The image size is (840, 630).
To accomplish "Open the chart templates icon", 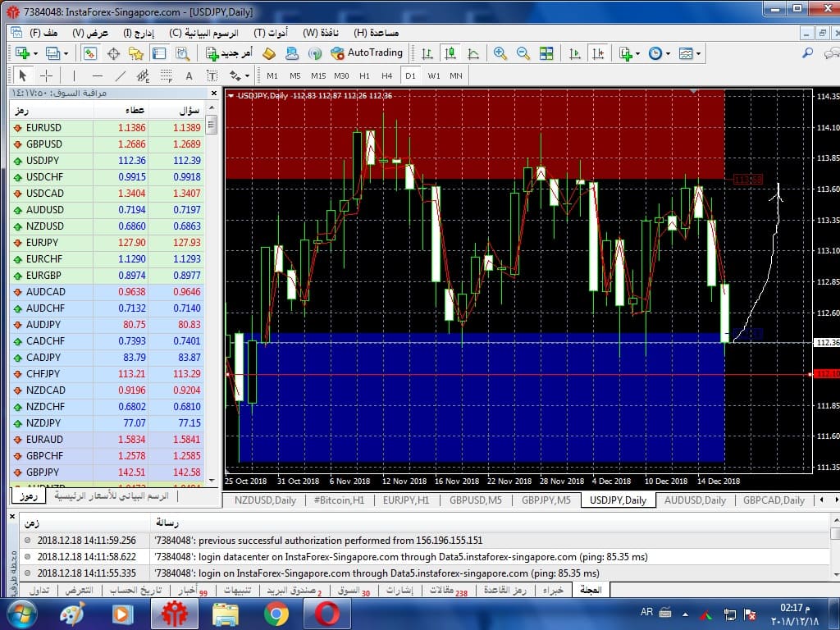I will tap(686, 53).
